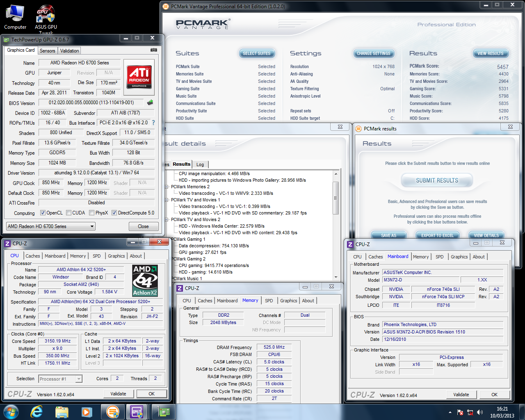525x420 pixels.
Task: Toggle the DirectCompute 5.0 checkbox
Action: [x=114, y=213]
